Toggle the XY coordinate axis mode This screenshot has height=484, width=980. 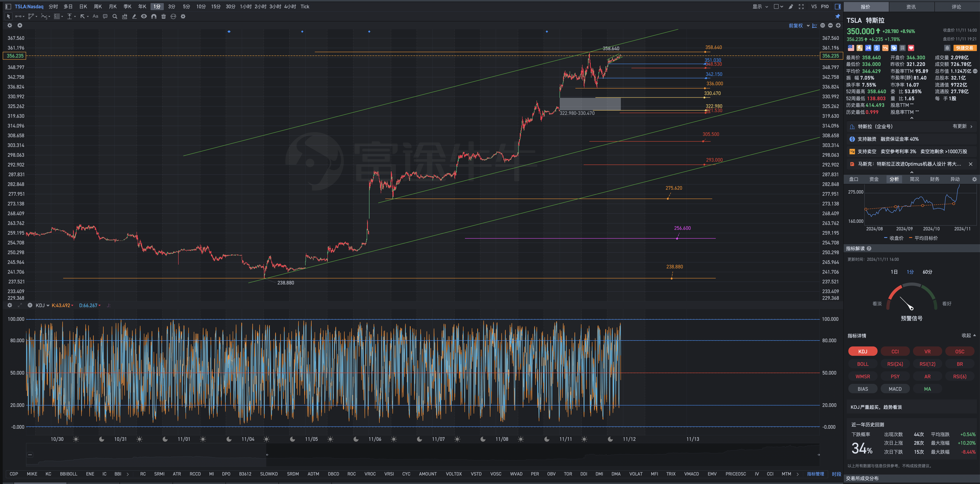[x=814, y=26]
